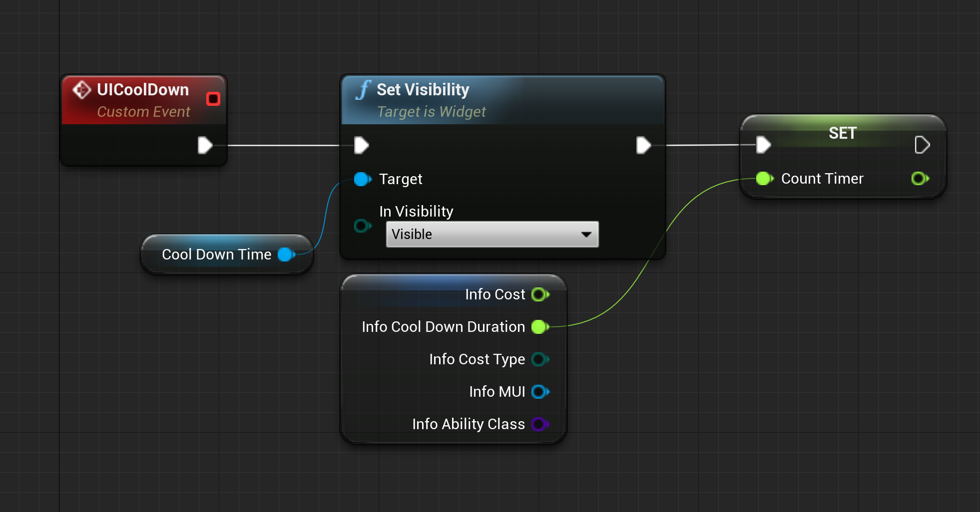Click the Info Cool Down Duration green pin
Image resolution: width=980 pixels, height=512 pixels.
[x=539, y=327]
